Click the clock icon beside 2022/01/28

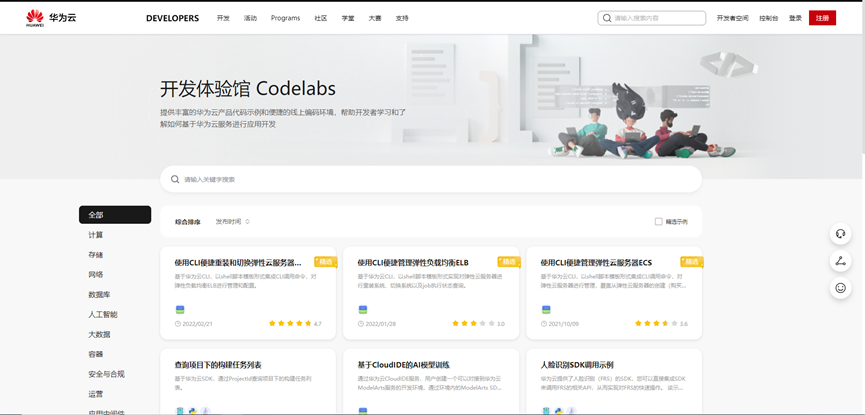(x=361, y=324)
